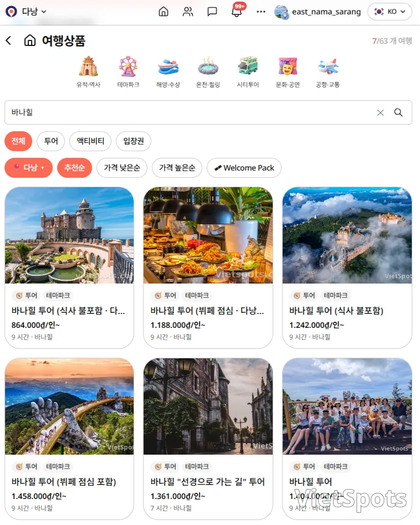
Task: Click the east_nama_sarang profile avatar
Action: coord(281,12)
